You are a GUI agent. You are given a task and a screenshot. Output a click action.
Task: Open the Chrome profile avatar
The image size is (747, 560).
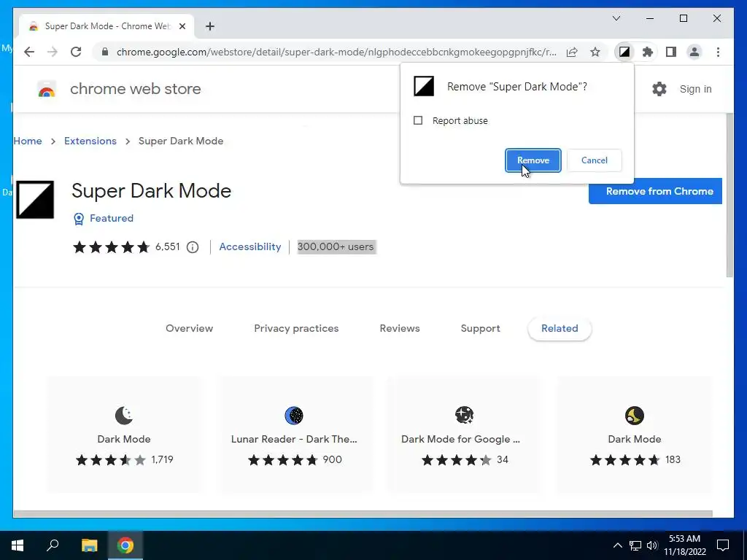pos(694,52)
